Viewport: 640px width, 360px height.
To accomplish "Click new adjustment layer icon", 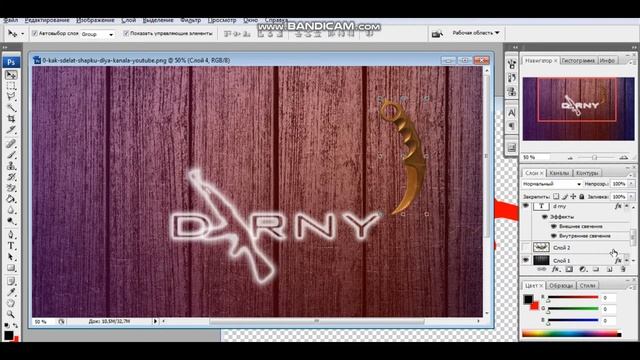I will pyautogui.click(x=582, y=269).
